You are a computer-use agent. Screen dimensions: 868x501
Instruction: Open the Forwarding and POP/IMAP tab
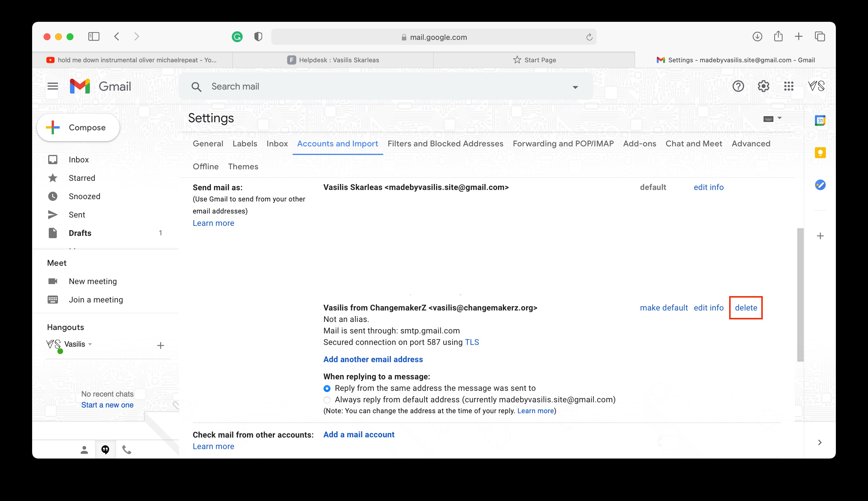tap(563, 143)
